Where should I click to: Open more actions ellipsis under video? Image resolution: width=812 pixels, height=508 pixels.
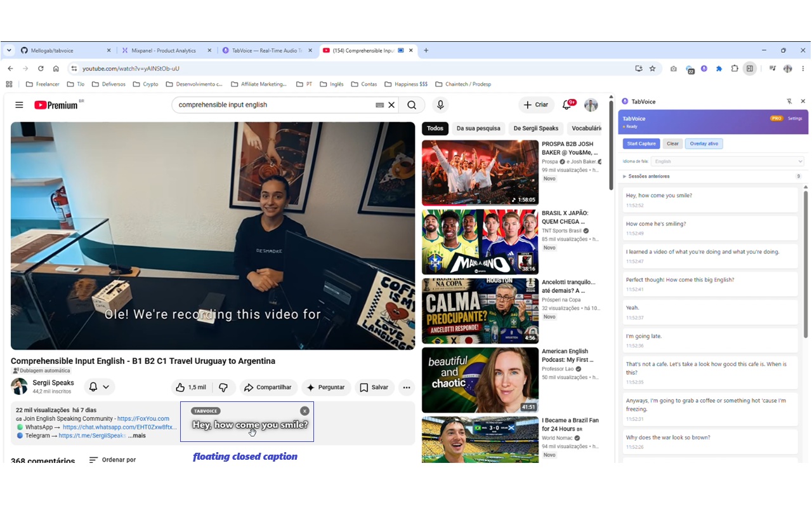coord(407,387)
